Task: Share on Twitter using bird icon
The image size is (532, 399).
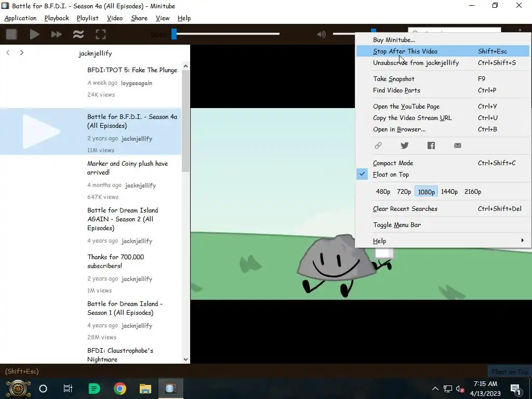Action: 404,145
